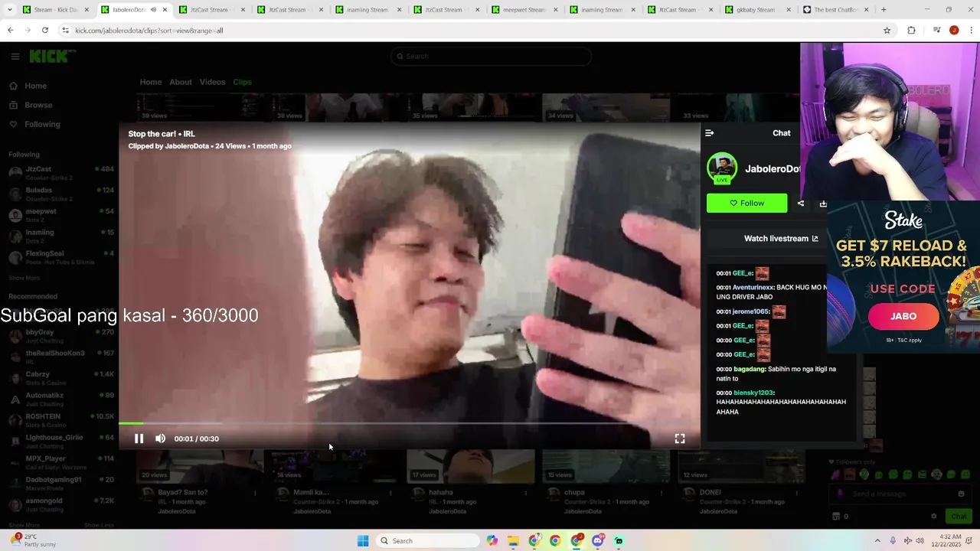Screen dimensions: 980x551
Task: Open meepwet channel in Following list
Action: coord(60,214)
